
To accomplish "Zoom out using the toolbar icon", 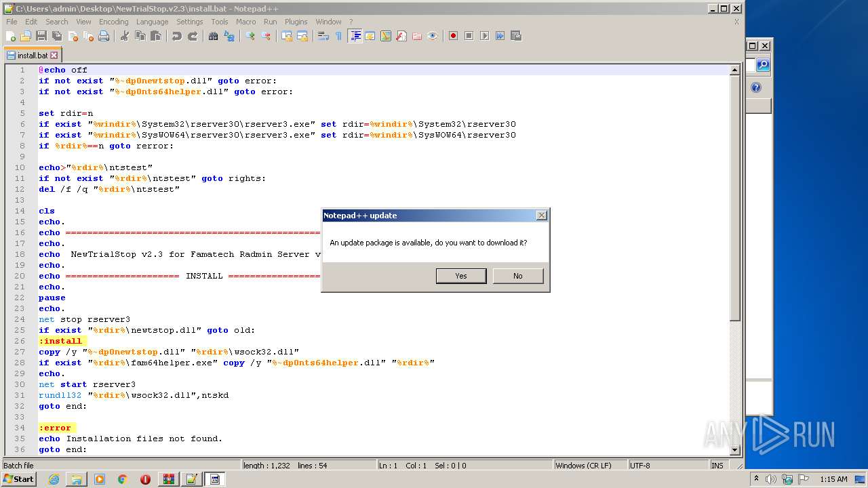I will [x=266, y=36].
